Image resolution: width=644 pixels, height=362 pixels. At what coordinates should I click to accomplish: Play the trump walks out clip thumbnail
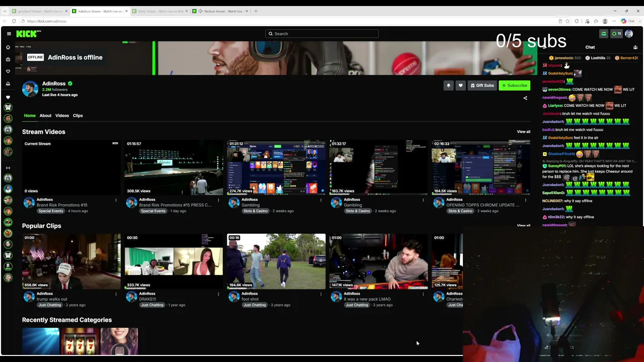[x=71, y=261]
